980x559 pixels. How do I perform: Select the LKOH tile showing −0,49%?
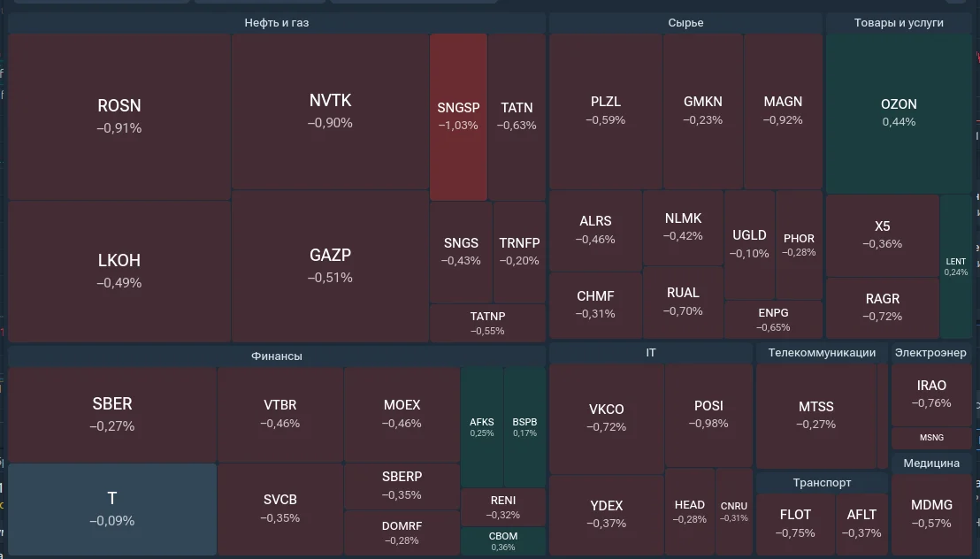pos(119,272)
